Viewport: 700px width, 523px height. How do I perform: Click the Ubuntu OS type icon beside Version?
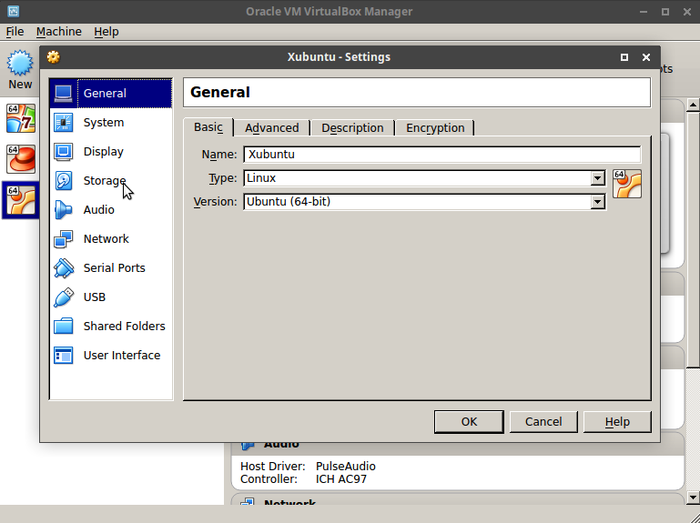pos(627,183)
